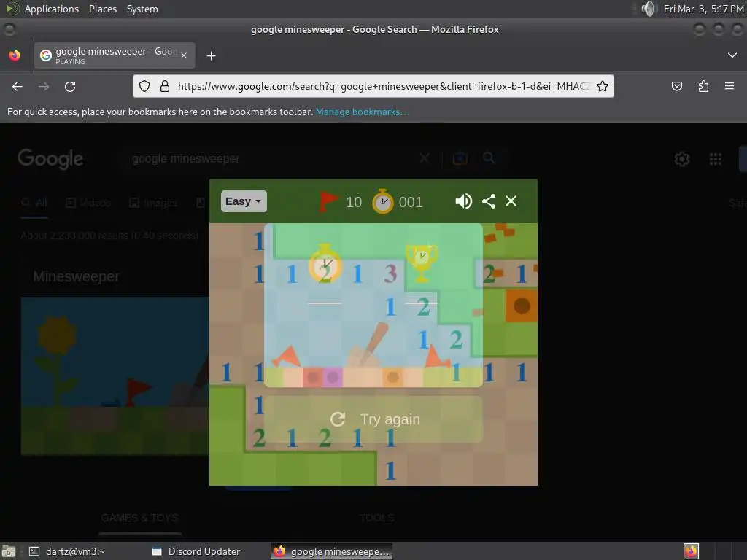Close the minesweeper game with the X icon
747x560 pixels.
[511, 201]
